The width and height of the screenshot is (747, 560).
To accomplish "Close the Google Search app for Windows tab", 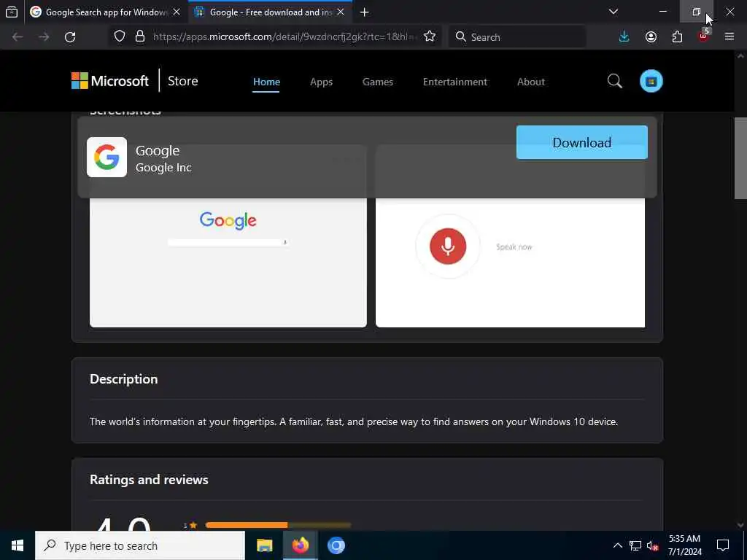I will coord(177,12).
